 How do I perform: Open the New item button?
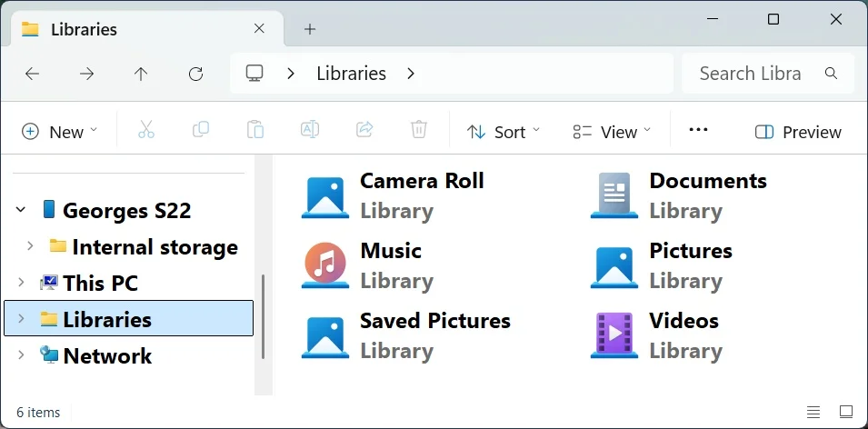(x=59, y=132)
